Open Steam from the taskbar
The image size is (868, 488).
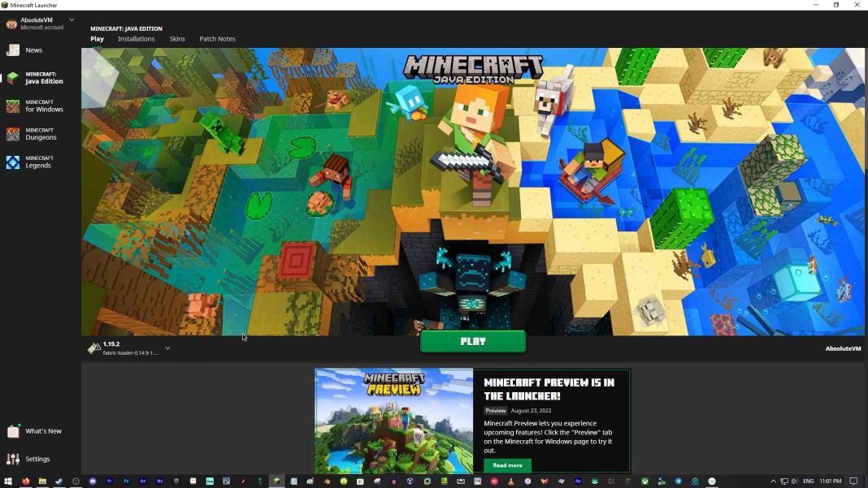(x=59, y=482)
